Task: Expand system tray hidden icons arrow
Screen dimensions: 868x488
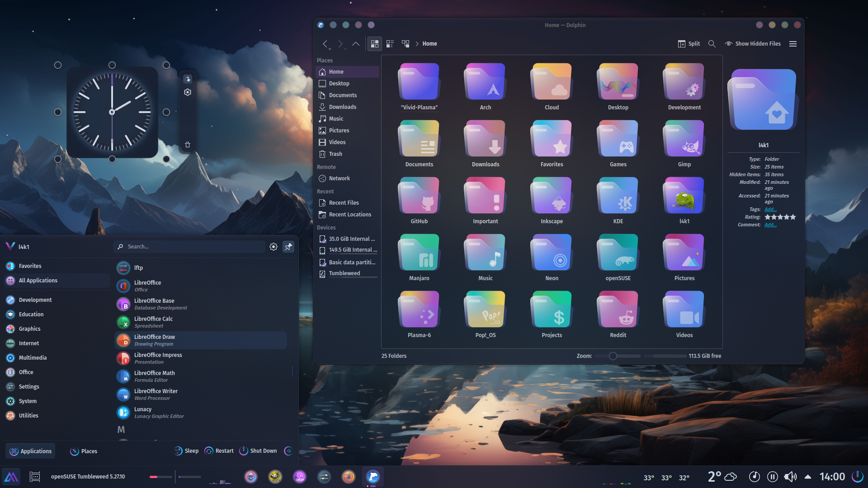Action: 808,477
